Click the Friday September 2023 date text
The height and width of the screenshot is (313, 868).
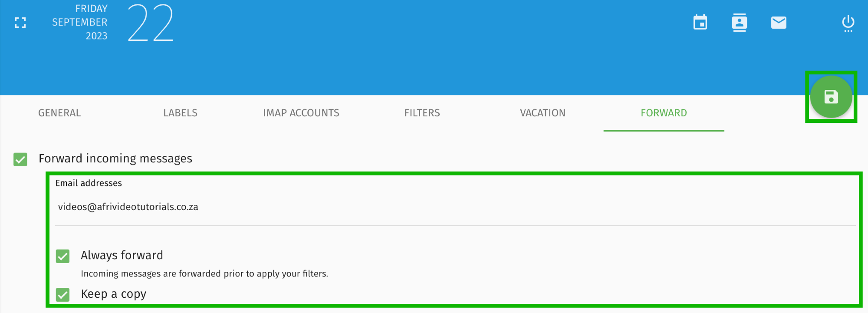(80, 22)
